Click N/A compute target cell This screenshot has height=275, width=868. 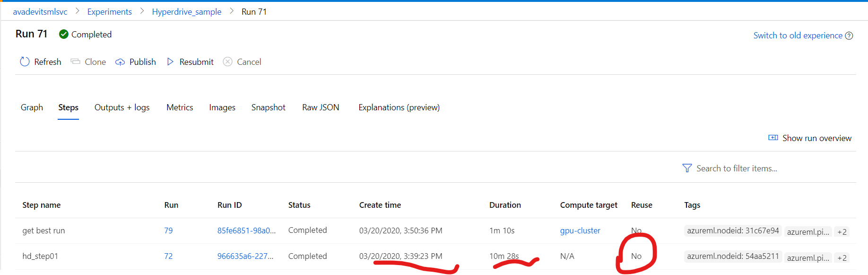tap(567, 256)
